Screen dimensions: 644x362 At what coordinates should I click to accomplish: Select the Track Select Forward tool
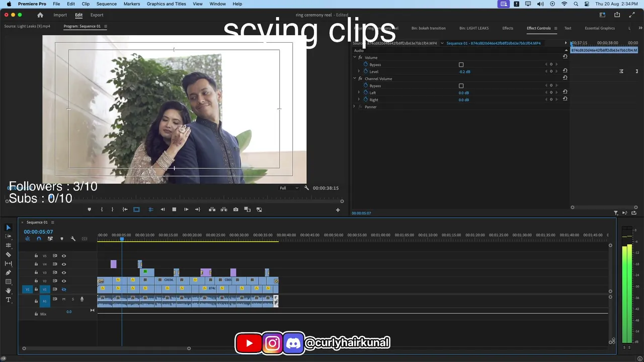(8, 236)
